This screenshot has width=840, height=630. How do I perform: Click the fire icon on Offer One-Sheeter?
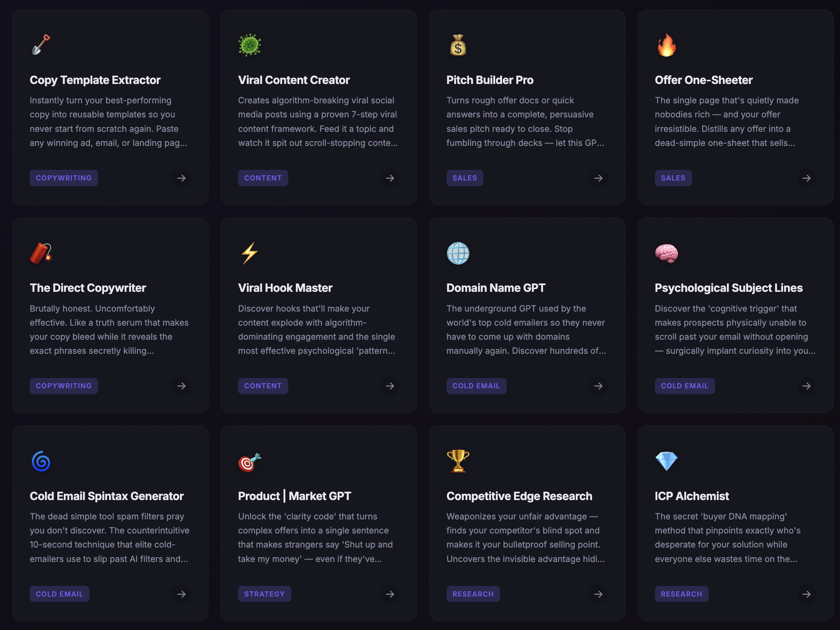[x=666, y=45]
